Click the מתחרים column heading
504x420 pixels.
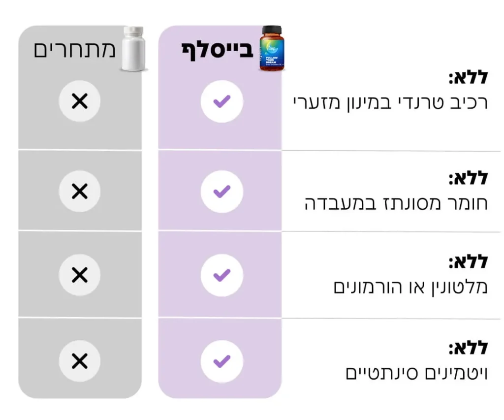pyautogui.click(x=74, y=50)
